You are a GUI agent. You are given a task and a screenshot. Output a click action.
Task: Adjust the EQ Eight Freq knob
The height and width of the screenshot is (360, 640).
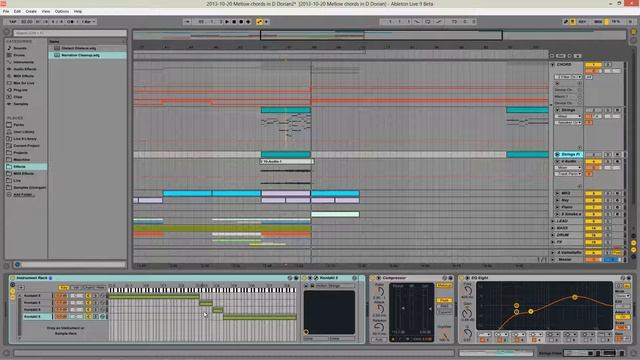467,290
